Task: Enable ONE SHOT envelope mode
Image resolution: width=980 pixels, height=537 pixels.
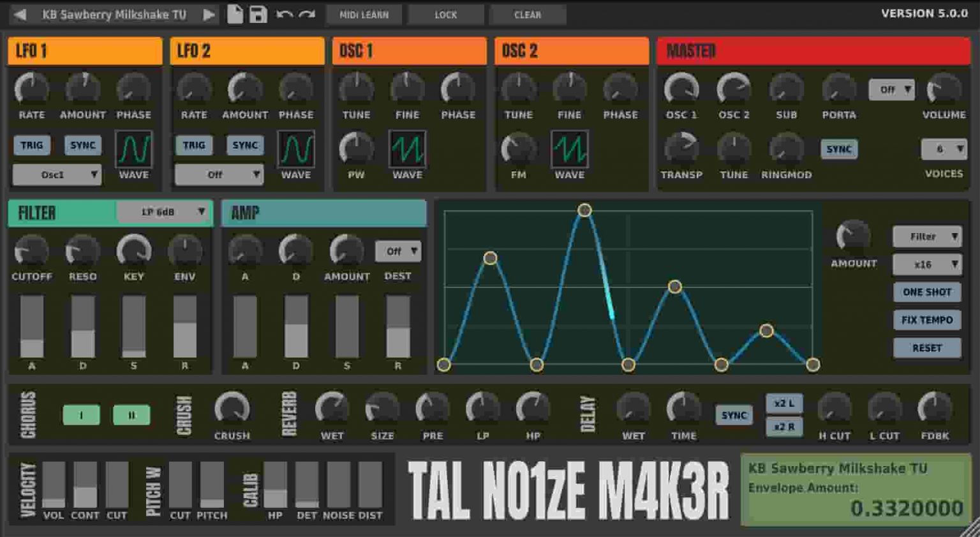Action: click(926, 292)
